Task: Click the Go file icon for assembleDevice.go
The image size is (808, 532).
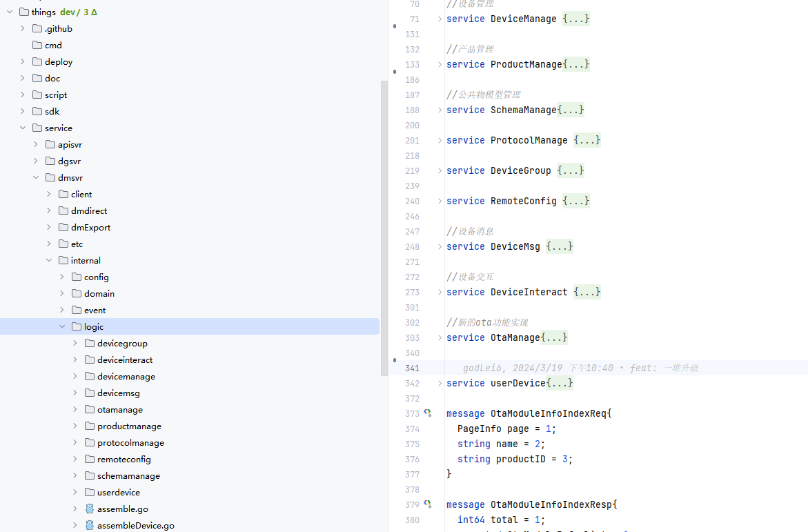Action: (90, 525)
